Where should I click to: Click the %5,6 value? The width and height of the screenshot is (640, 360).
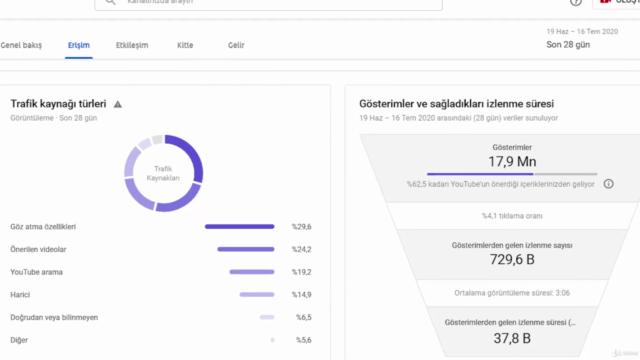304,340
